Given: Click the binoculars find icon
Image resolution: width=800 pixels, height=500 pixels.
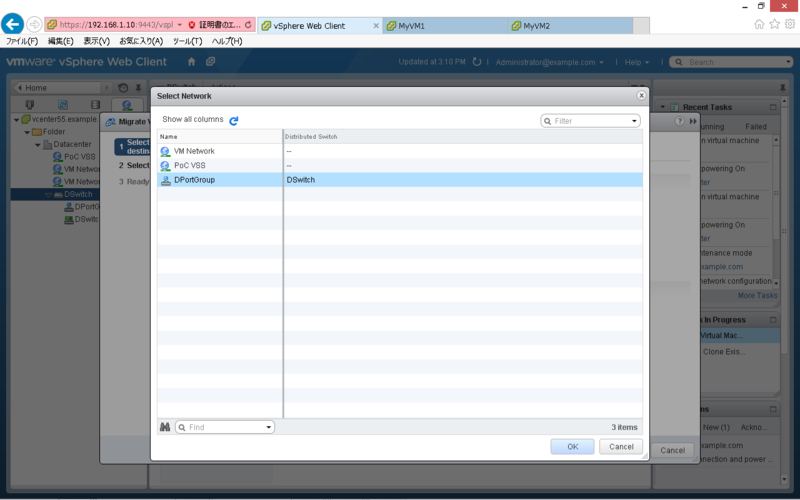Looking at the screenshot, I should click(165, 427).
